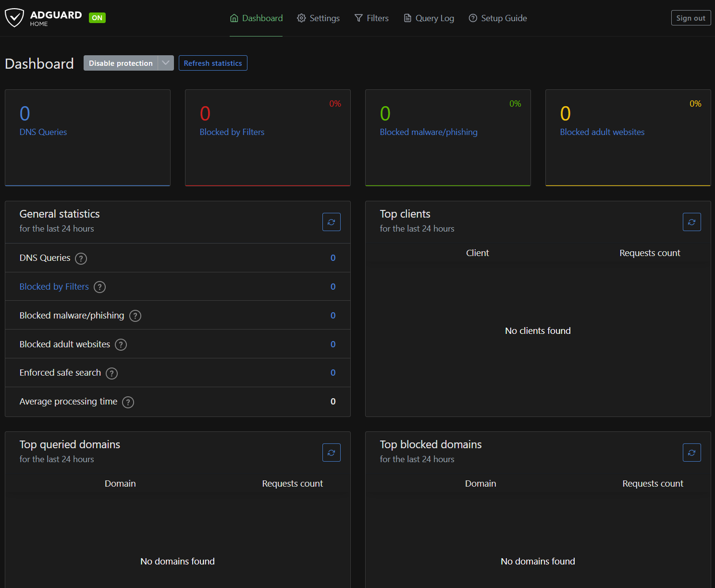This screenshot has width=715, height=588.
Task: Click the Enforced safe search count value
Action: pyautogui.click(x=333, y=373)
